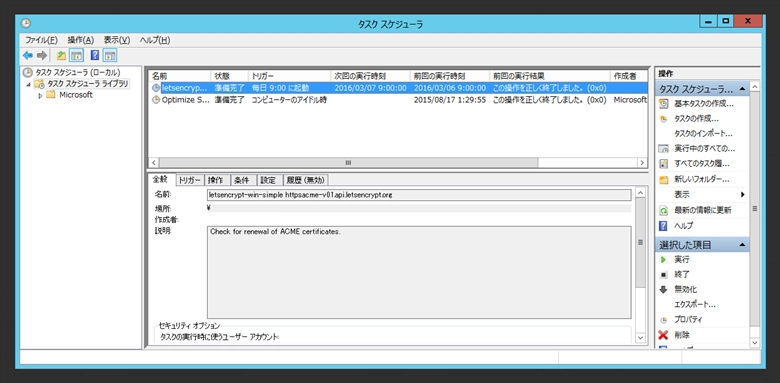Click the Forward arrow toolbar icon

[x=42, y=55]
